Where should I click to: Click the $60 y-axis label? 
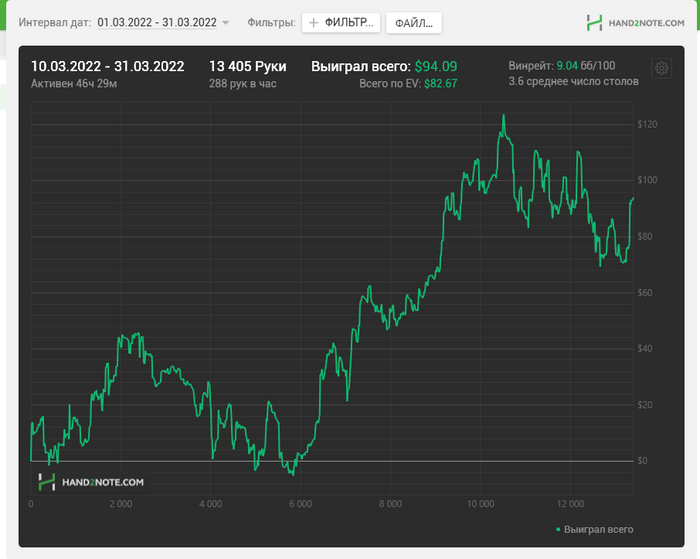tap(645, 293)
